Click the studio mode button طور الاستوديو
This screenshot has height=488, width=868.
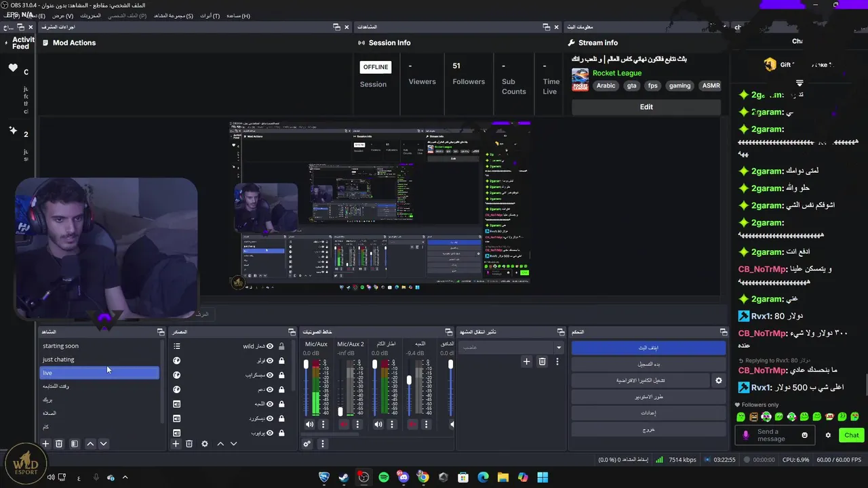[648, 396]
